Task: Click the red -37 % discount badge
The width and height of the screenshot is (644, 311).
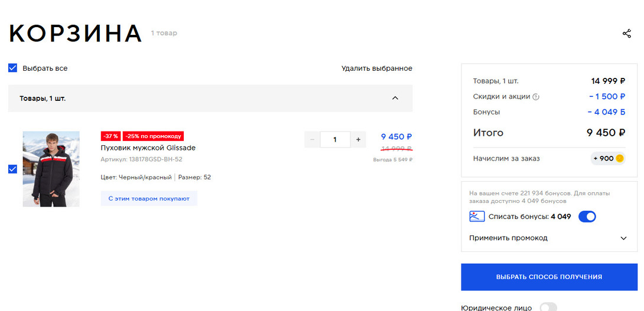Action: pos(111,136)
